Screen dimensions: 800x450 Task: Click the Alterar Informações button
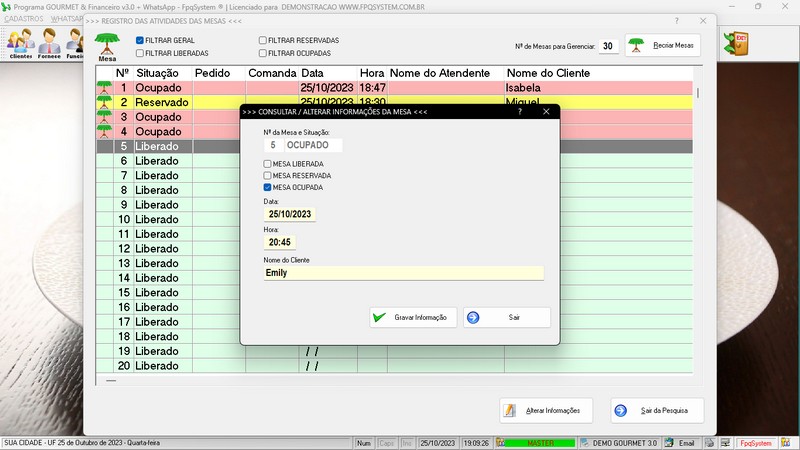point(546,410)
